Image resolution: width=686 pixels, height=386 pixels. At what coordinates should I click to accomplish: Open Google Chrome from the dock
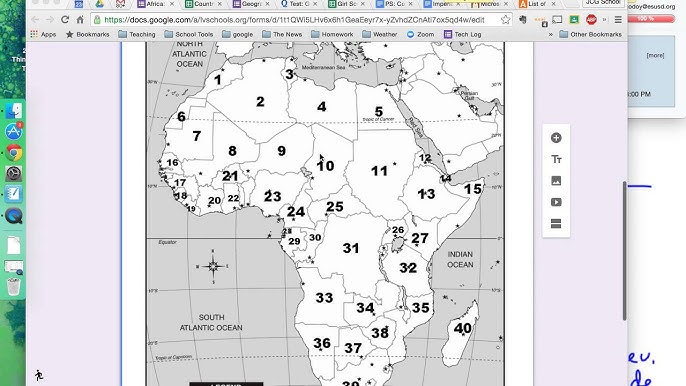point(14,153)
